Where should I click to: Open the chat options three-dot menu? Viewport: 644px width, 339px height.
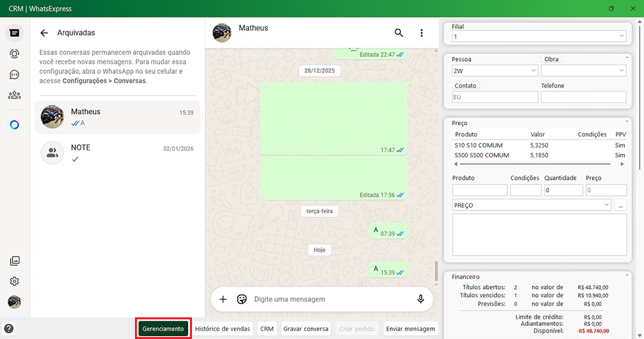tap(422, 33)
